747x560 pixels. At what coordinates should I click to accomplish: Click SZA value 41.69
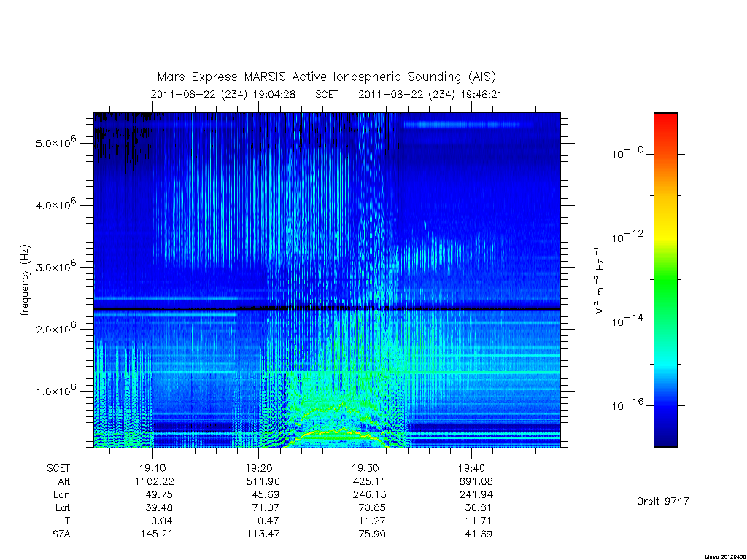[479, 534]
